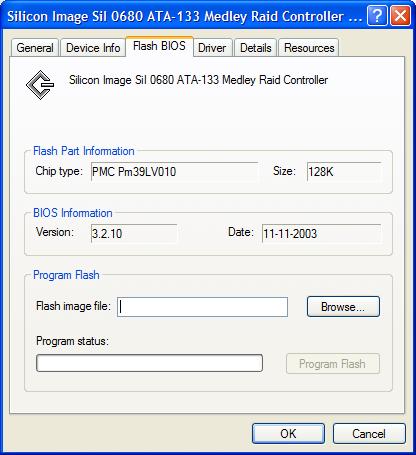Viewport: 416px width, 455px height.
Task: Click the Browse... button
Action: tap(343, 307)
